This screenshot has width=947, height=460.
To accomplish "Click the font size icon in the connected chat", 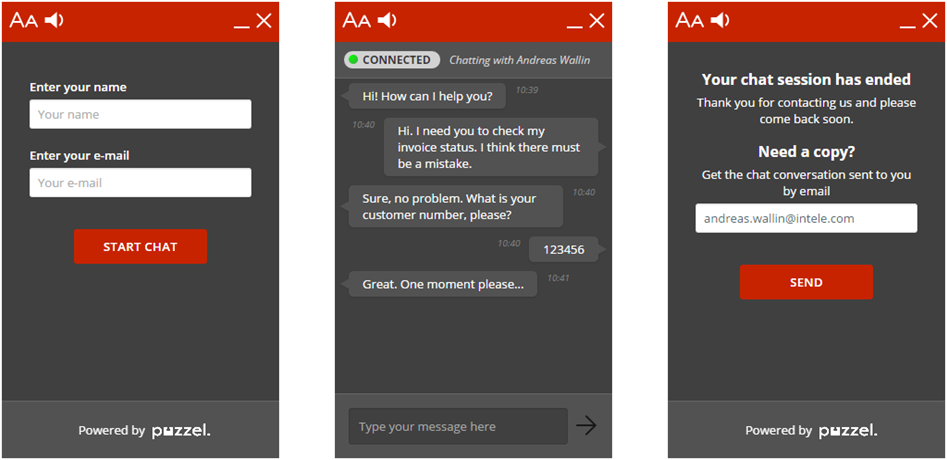I will [356, 21].
